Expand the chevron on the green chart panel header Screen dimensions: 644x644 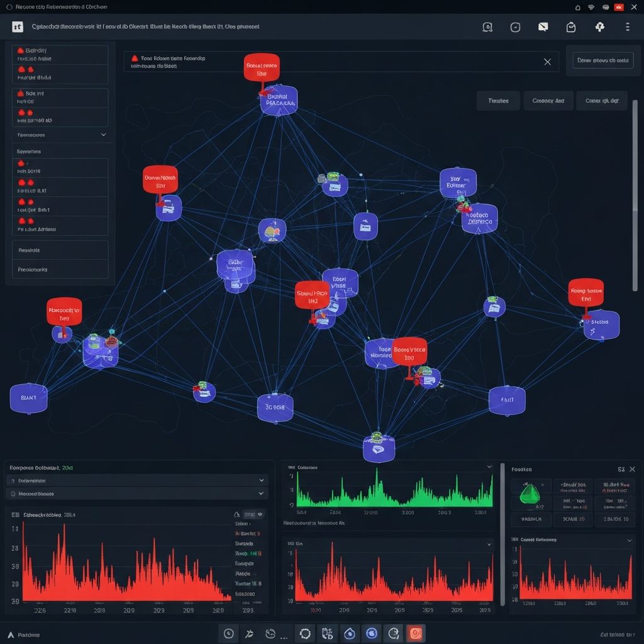(x=489, y=467)
